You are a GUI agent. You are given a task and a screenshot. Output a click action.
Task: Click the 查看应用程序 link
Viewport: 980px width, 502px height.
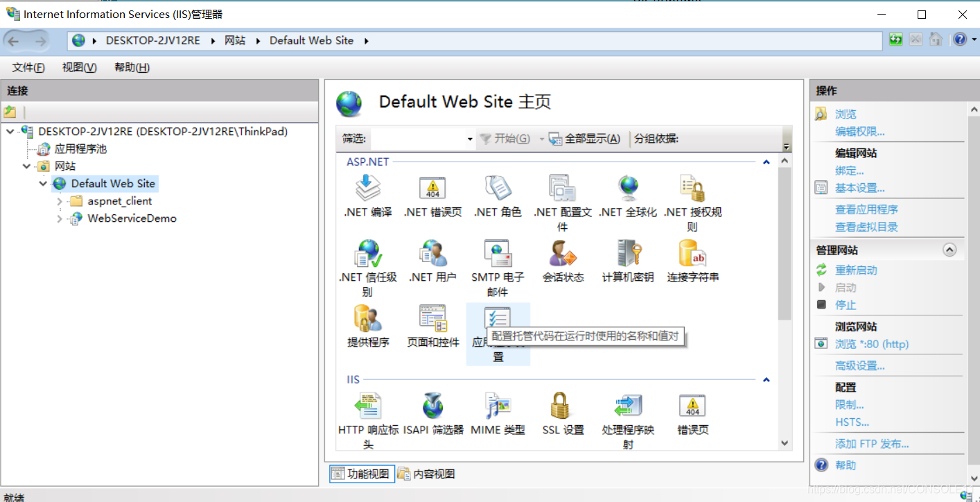tap(866, 209)
